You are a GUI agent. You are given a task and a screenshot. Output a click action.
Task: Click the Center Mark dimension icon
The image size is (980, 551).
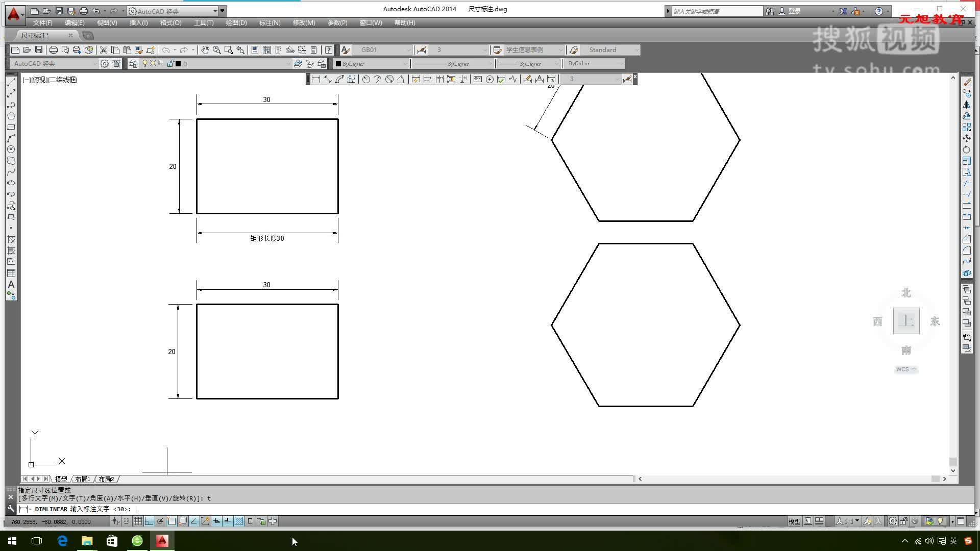[489, 79]
